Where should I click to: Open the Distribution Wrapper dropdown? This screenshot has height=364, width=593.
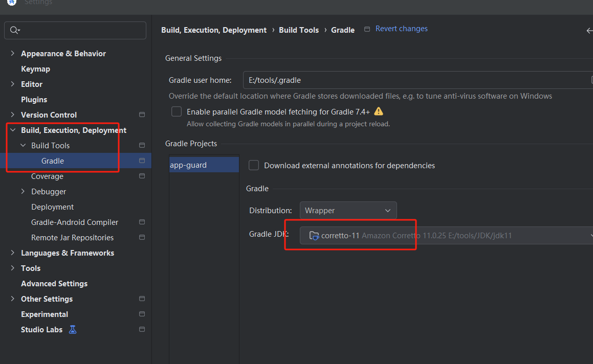[348, 210]
